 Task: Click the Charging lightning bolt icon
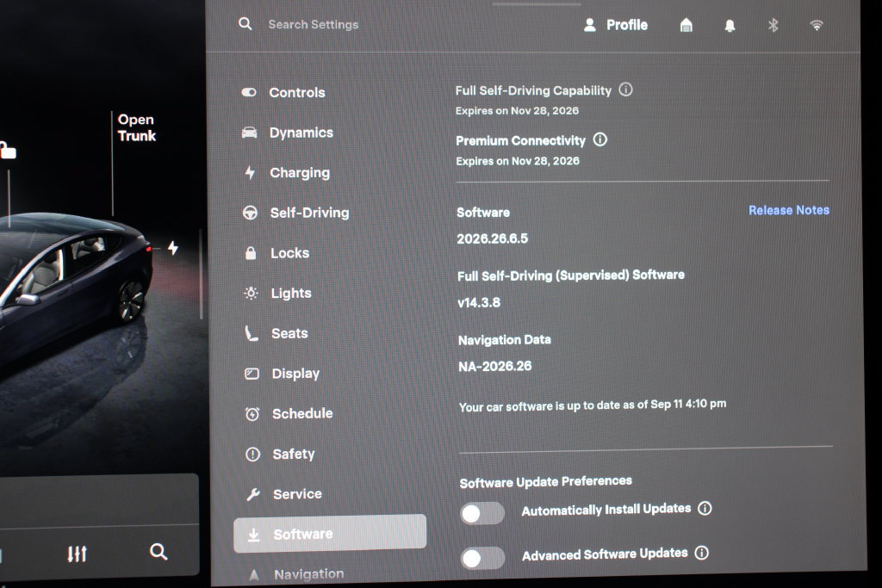click(x=250, y=172)
